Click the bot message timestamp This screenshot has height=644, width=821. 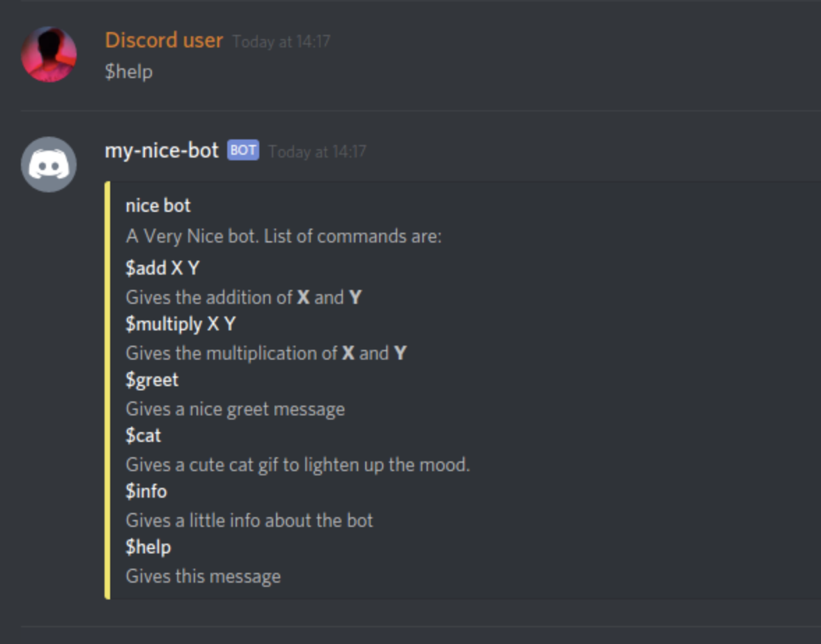[x=317, y=151]
